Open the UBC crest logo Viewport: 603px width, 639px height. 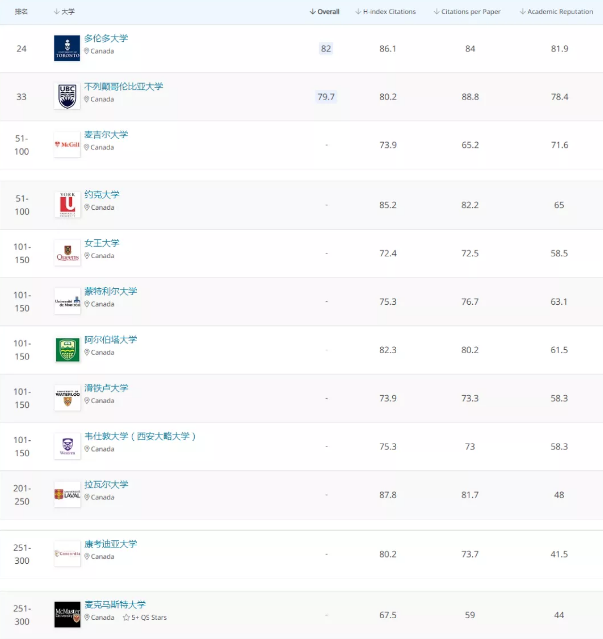(x=67, y=96)
